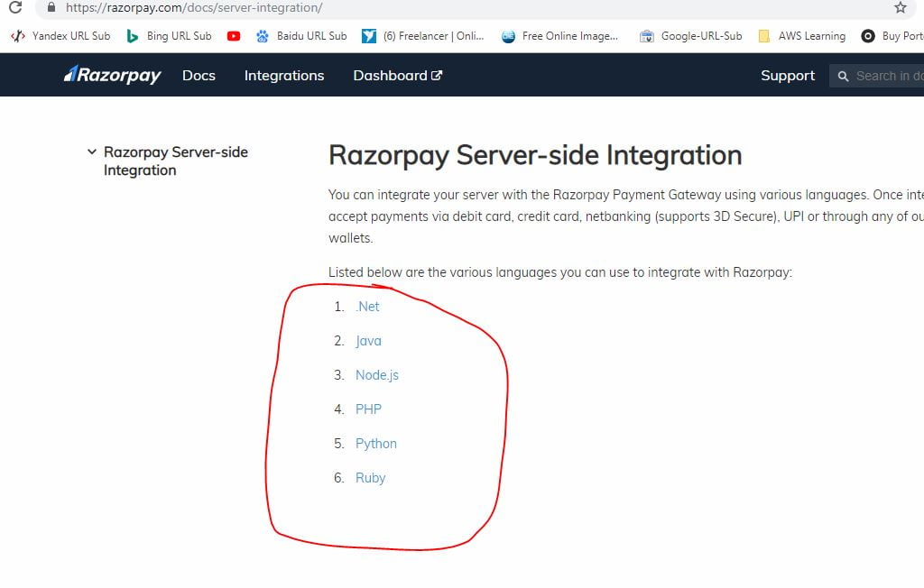
Task: Open the YouTube bookmark icon
Action: pyautogui.click(x=234, y=36)
